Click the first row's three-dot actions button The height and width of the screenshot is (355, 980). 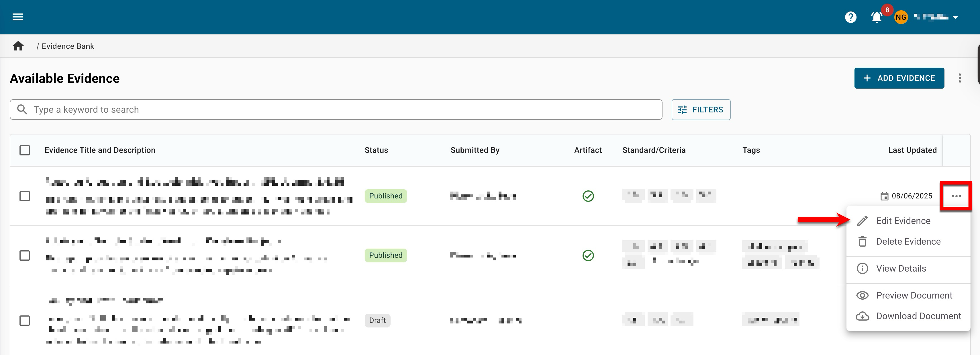[x=956, y=196]
